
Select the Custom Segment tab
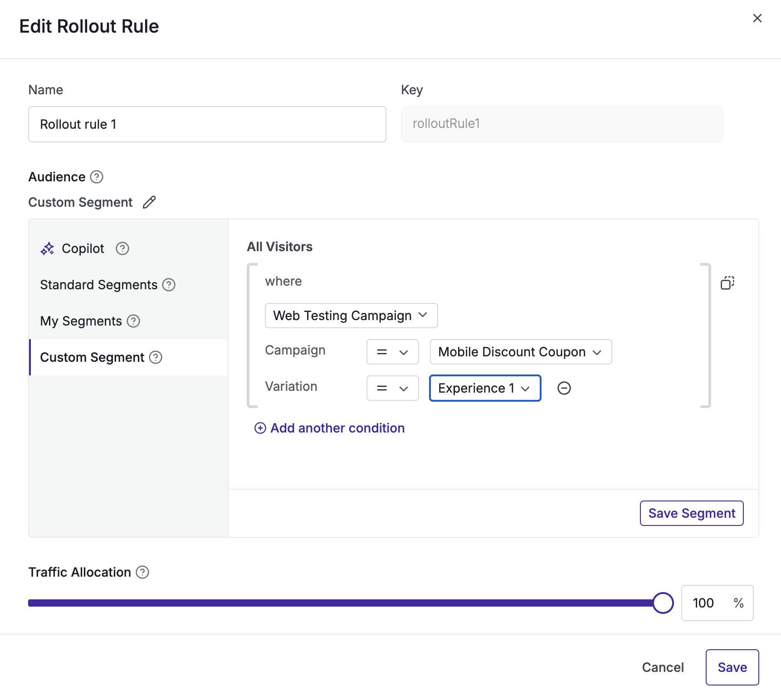coord(128,357)
